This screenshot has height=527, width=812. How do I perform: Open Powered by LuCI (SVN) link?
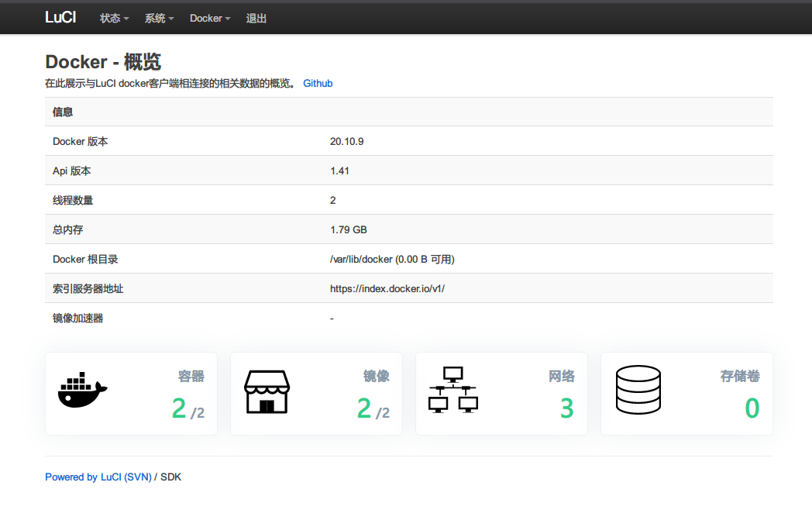tap(98, 477)
